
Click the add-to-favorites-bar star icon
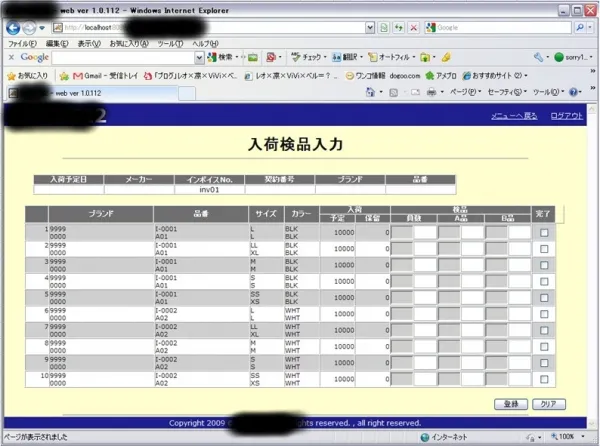pos(64,76)
